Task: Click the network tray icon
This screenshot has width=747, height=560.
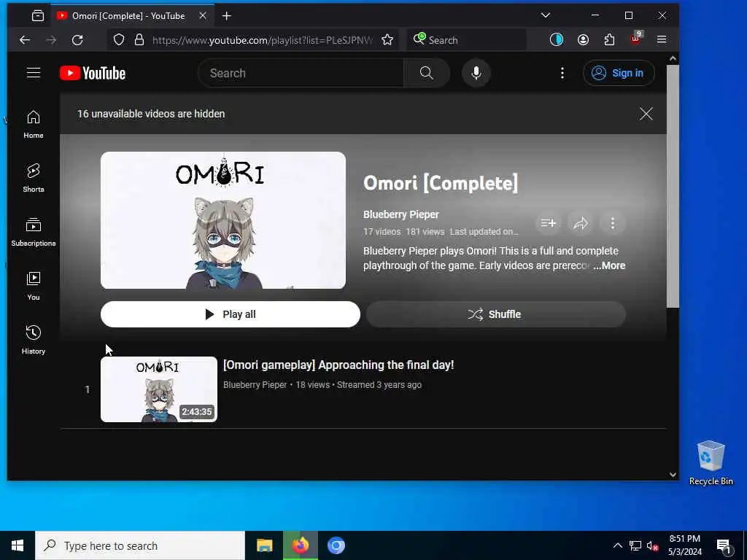Action: click(635, 545)
